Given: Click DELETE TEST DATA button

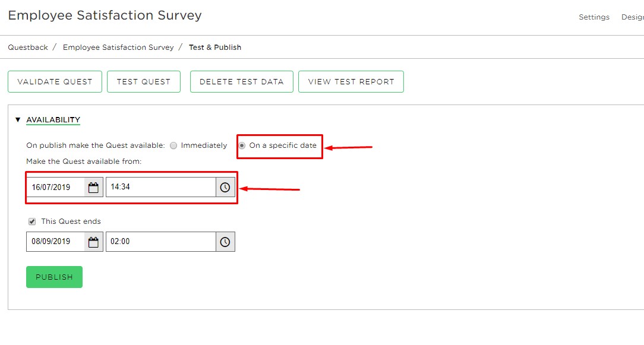Looking at the screenshot, I should [x=241, y=82].
